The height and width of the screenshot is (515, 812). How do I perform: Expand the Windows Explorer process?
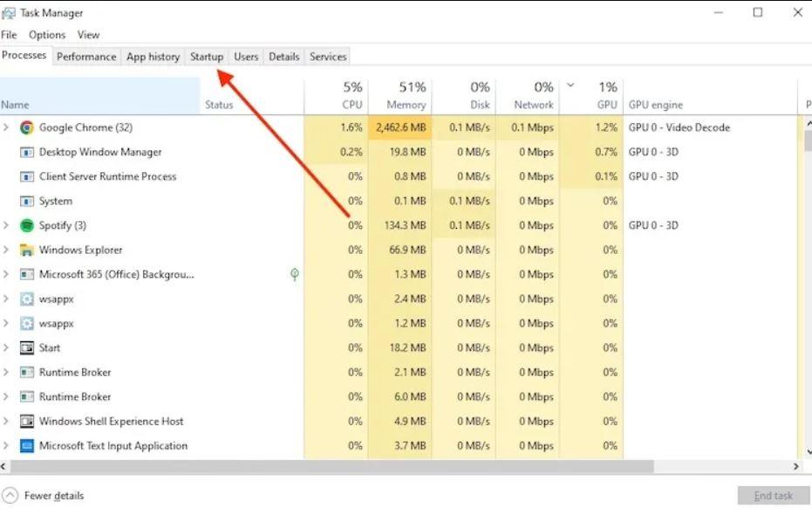(x=6, y=250)
